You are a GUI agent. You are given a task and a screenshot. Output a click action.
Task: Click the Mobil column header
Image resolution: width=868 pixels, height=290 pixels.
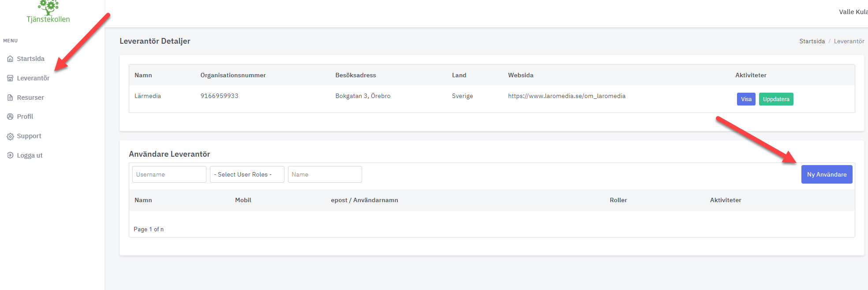tap(243, 200)
